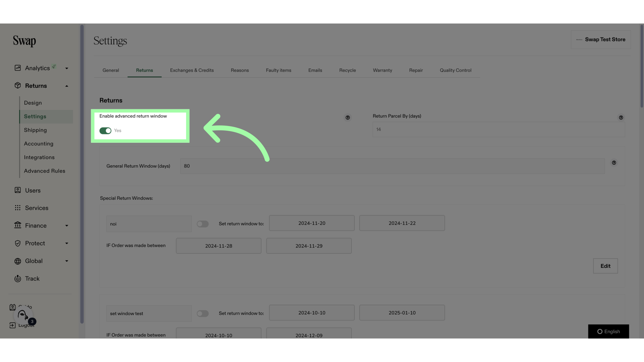The width and height of the screenshot is (644, 362).
Task: Click the Users label in the sidebar
Action: [33, 190]
